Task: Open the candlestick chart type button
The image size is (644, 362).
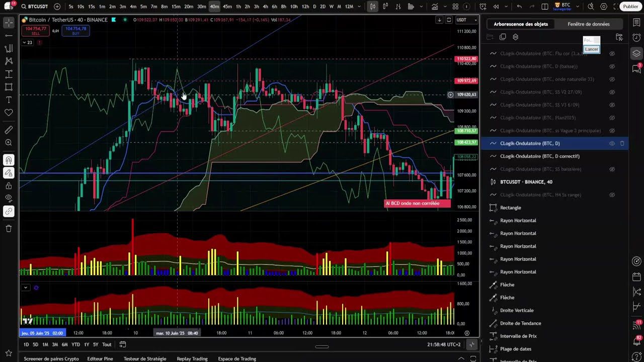Action: [372, 7]
